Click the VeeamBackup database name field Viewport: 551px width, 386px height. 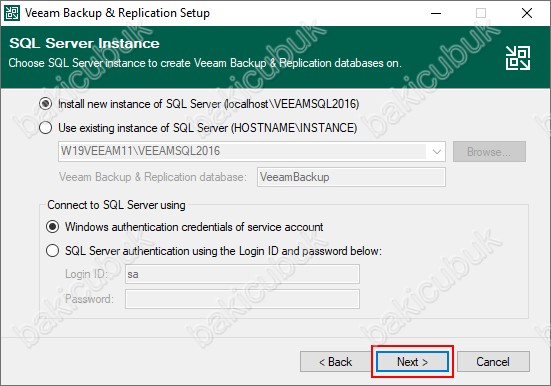click(351, 177)
